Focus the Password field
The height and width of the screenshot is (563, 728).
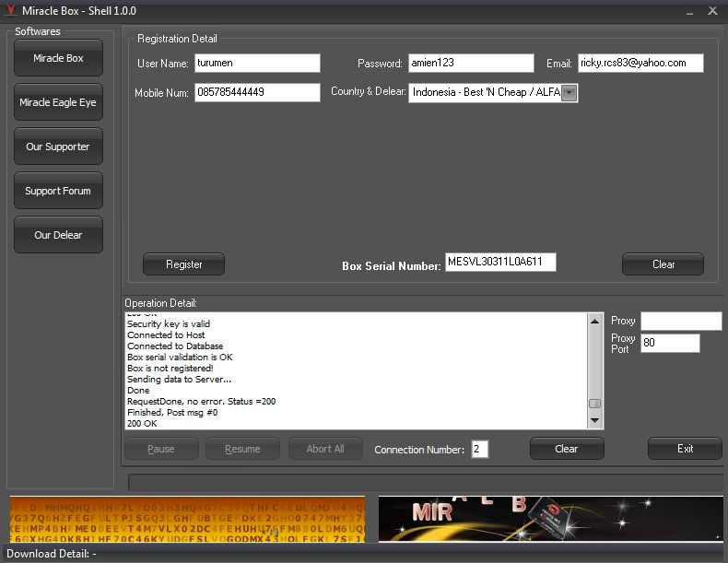(x=471, y=64)
